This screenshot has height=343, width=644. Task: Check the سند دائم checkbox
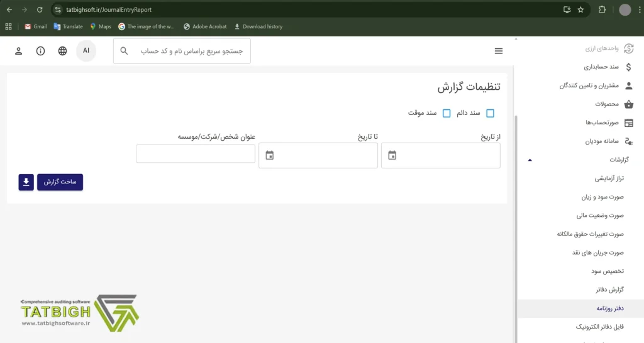coord(491,113)
